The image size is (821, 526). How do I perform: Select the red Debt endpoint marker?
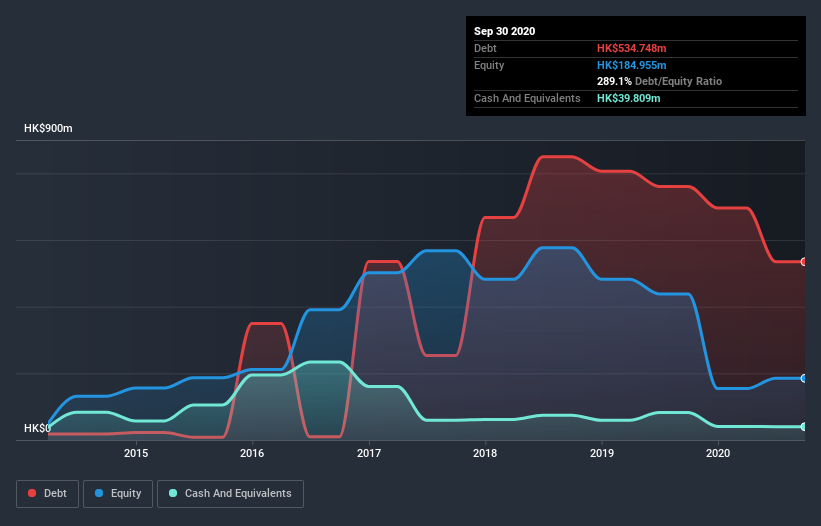coord(804,262)
